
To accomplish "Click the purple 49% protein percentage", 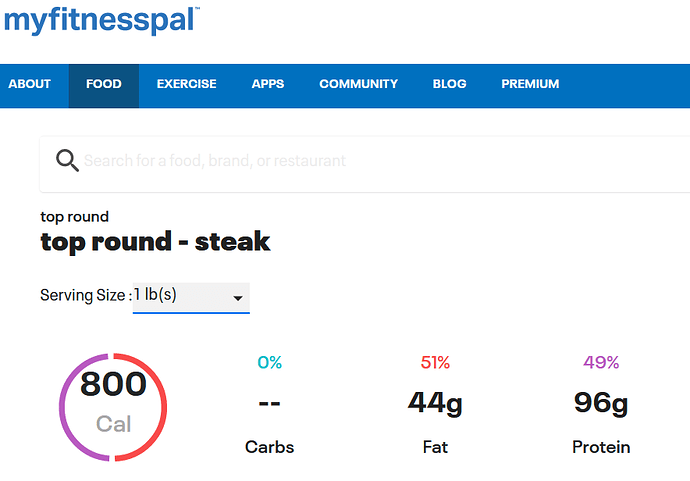I will pyautogui.click(x=601, y=363).
